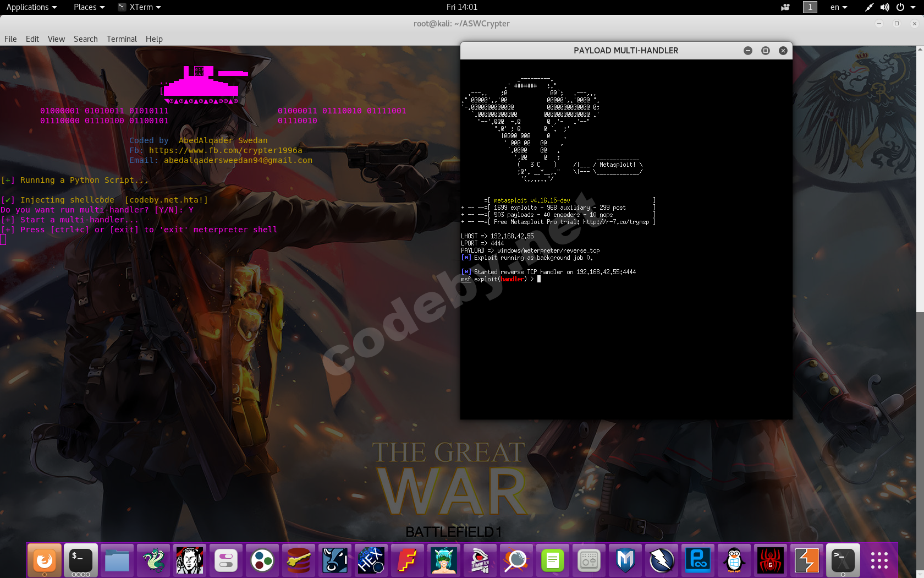Image resolution: width=924 pixels, height=578 pixels.
Task: Open the penguin with Windows logo icon
Action: point(734,560)
